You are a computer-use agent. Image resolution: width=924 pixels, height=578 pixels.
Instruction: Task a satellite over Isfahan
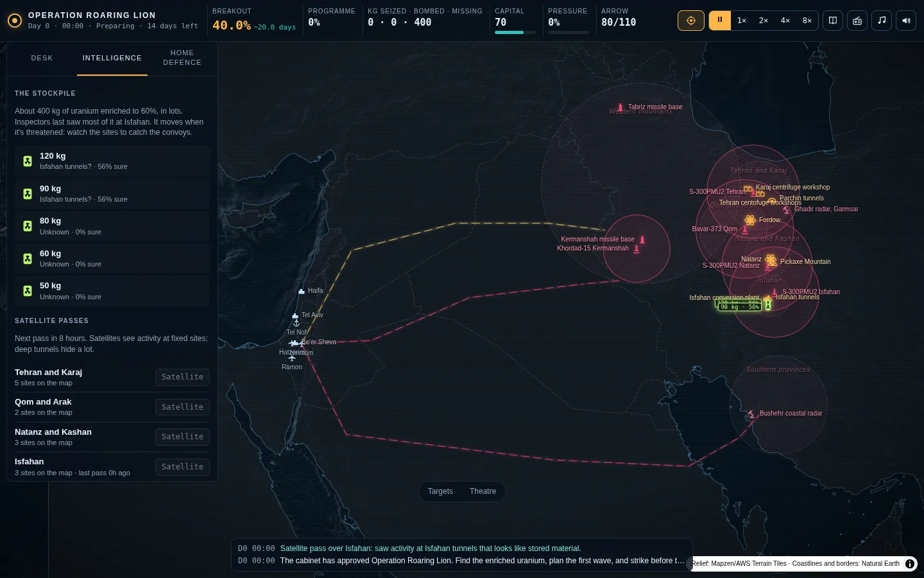[182, 467]
